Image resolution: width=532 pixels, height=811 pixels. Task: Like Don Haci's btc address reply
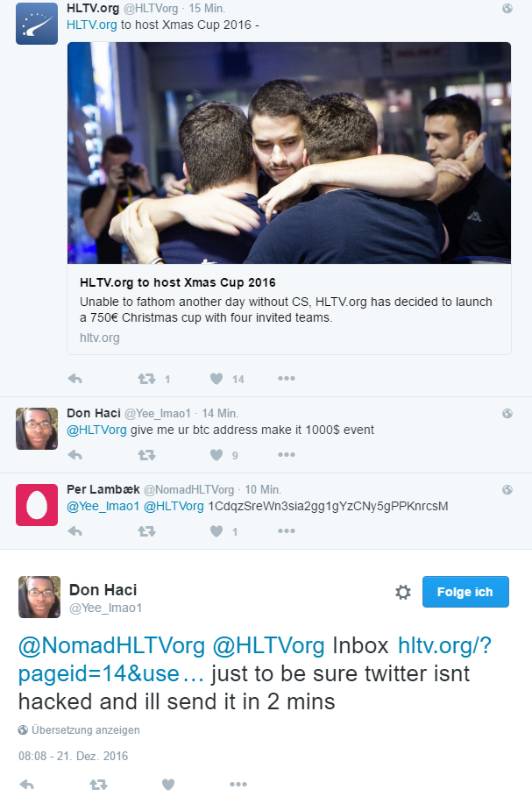216,455
